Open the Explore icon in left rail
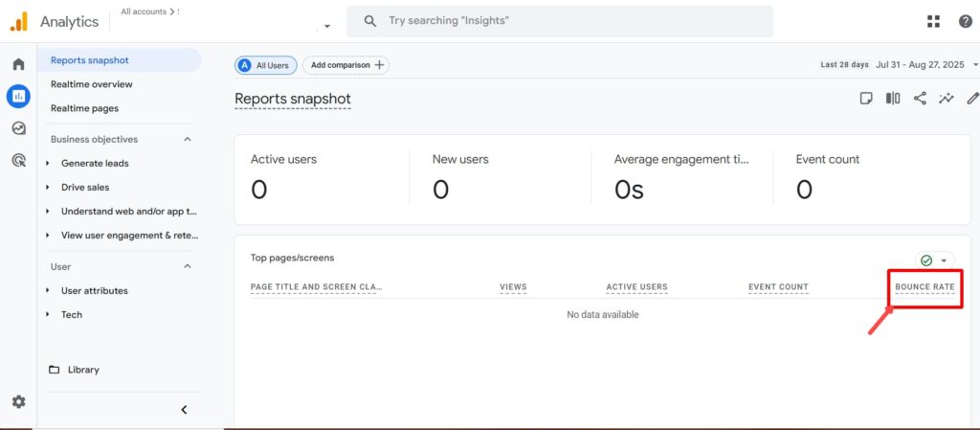 pyautogui.click(x=18, y=128)
